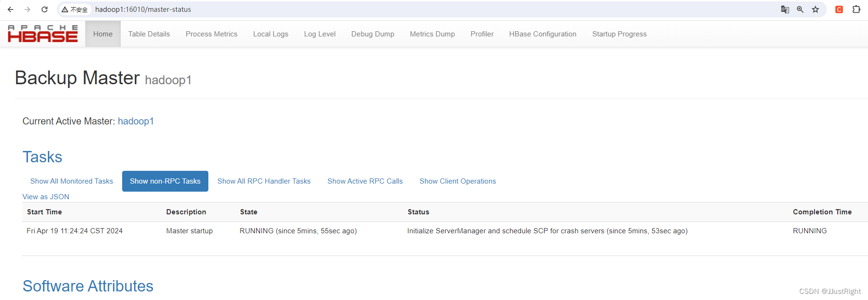Click the Description column header
This screenshot has height=300, width=868.
186,212
